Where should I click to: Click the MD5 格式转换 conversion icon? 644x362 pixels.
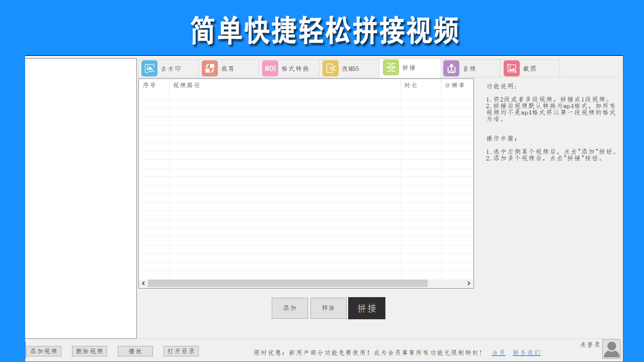pos(270,68)
